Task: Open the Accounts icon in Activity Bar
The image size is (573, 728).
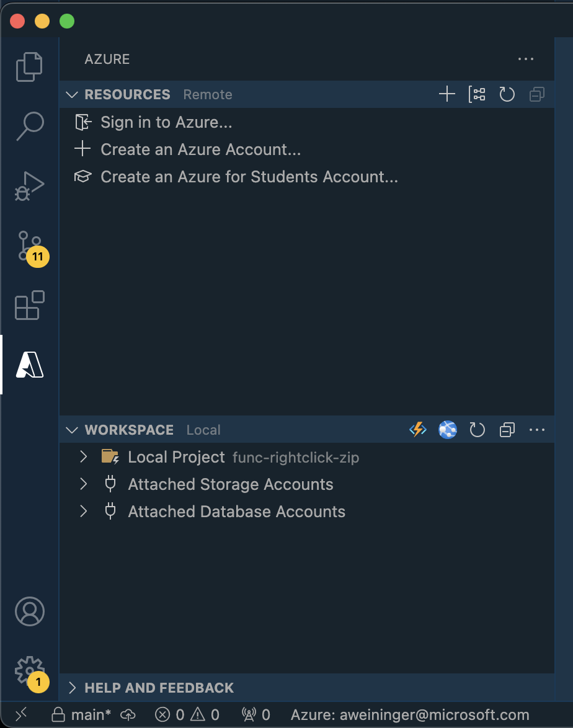Action: 29,611
